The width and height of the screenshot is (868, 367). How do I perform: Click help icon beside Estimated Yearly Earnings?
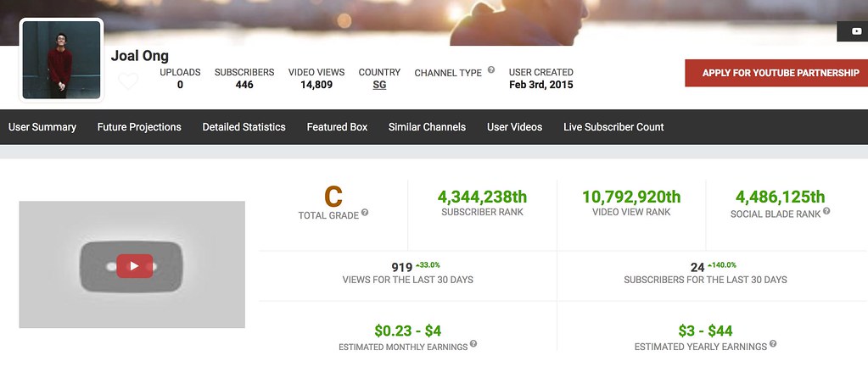[773, 344]
